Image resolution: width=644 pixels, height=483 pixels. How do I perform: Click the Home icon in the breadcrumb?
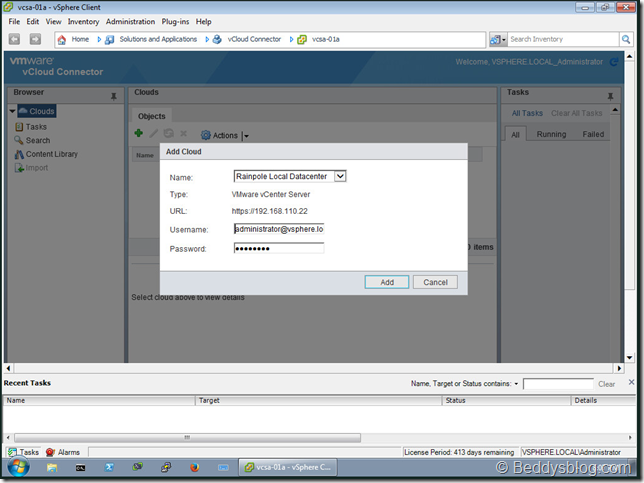coord(62,39)
